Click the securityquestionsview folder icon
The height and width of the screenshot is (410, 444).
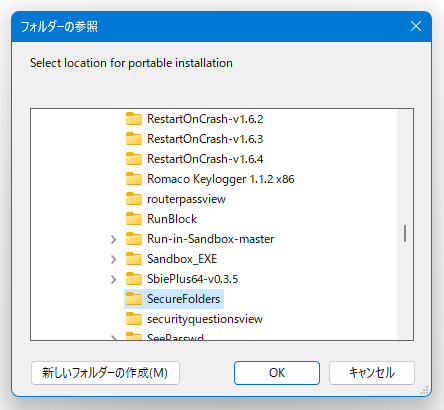[134, 319]
